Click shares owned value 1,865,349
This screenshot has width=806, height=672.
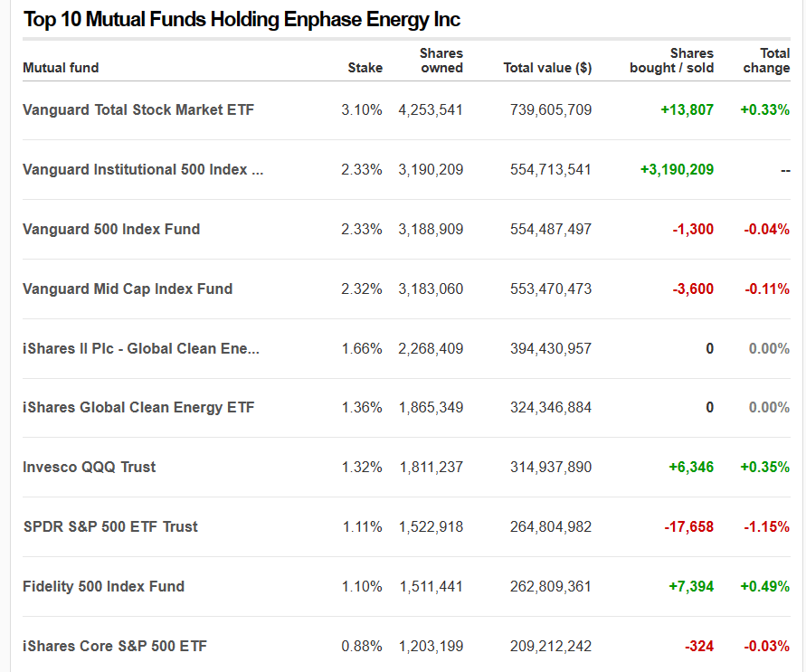[x=431, y=407]
